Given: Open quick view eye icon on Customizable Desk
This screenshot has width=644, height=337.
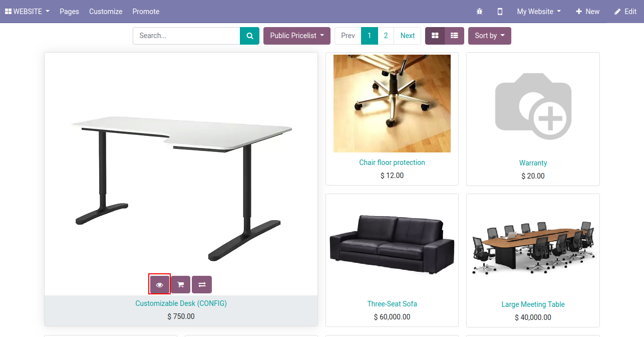Looking at the screenshot, I should 160,284.
